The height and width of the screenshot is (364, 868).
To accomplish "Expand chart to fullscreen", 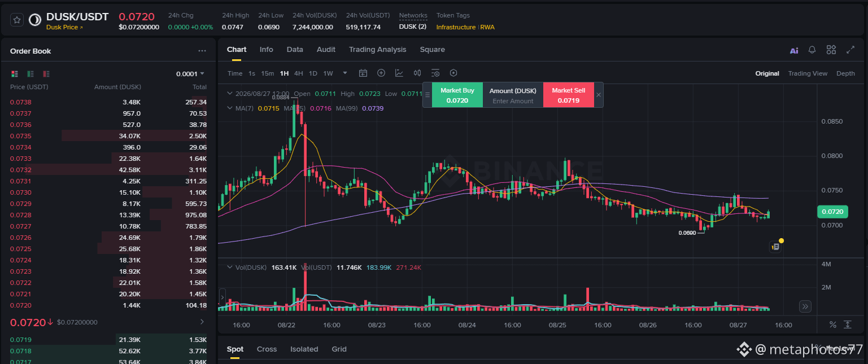I will (850, 50).
